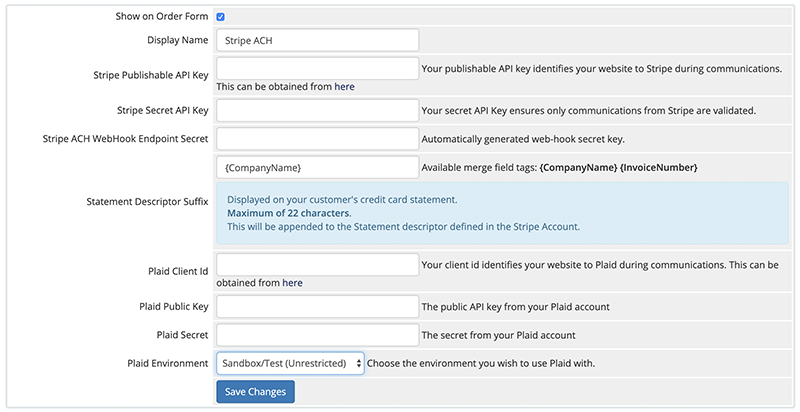Click 'The public API key from your Plaid account' text

(x=516, y=307)
